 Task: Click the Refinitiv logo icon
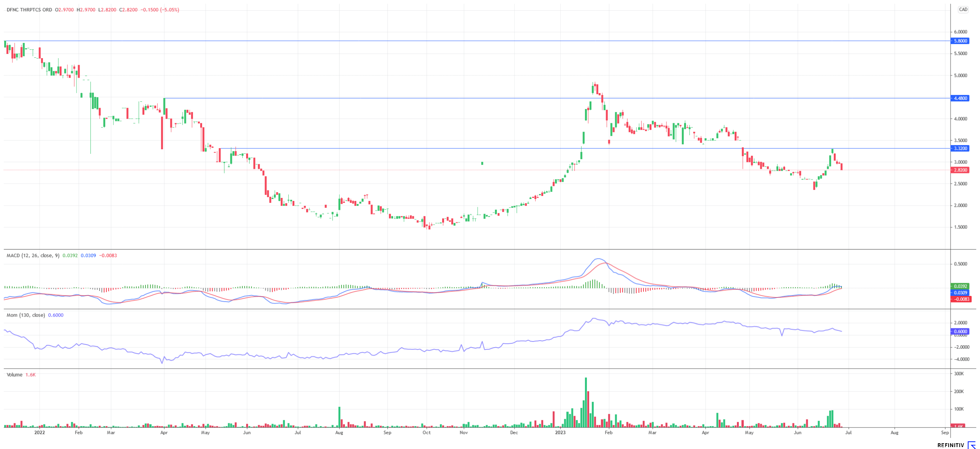point(972,445)
